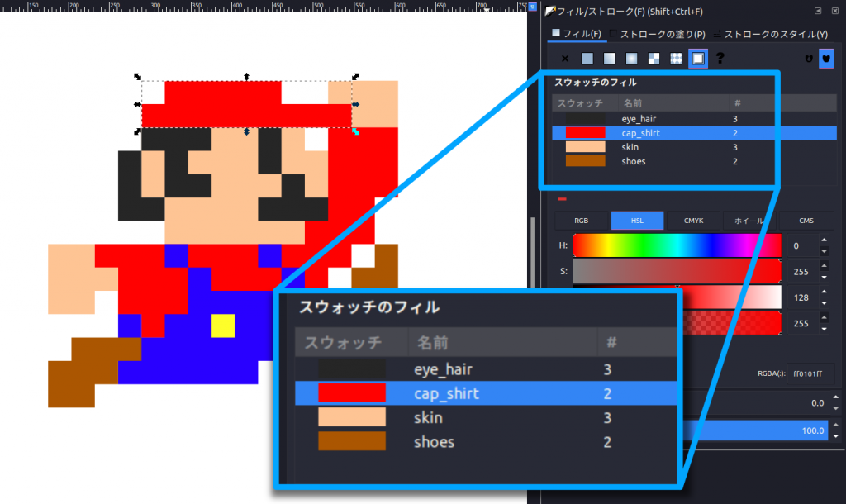The width and height of the screenshot is (846, 504).
Task: Choose the flat color fill icon
Action: pyautogui.click(x=587, y=59)
